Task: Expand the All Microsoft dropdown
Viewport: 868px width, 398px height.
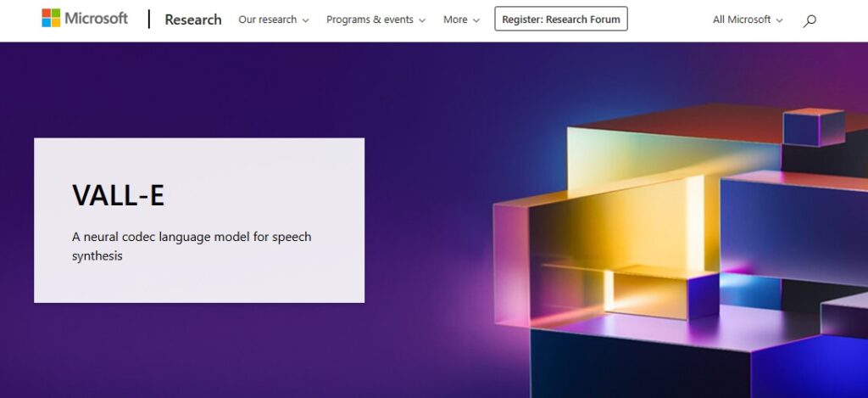Action: point(748,20)
